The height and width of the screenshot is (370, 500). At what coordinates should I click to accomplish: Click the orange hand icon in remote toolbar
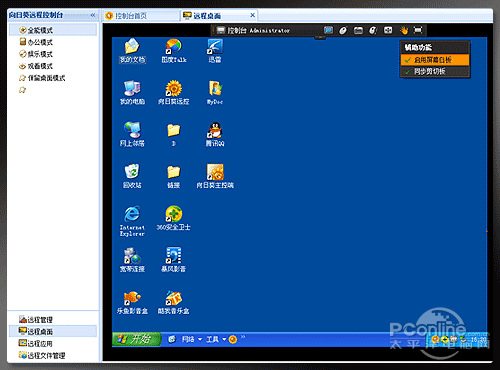(x=404, y=30)
